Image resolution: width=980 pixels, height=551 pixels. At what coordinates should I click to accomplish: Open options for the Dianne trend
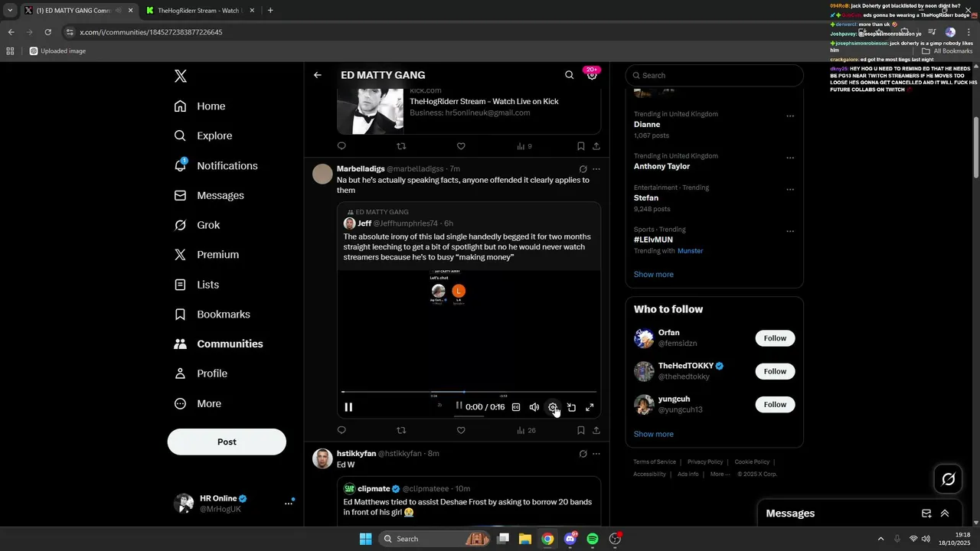click(790, 116)
